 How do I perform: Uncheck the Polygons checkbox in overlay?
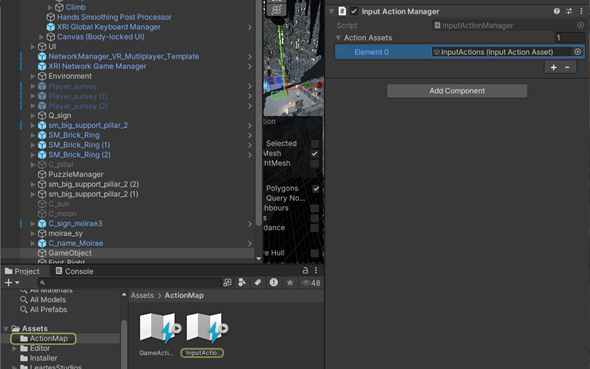point(316,188)
